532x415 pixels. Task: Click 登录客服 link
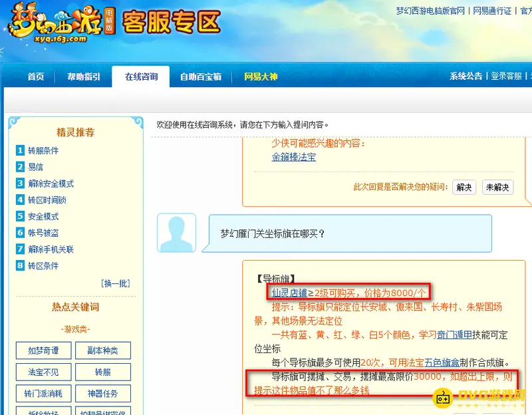(506, 76)
